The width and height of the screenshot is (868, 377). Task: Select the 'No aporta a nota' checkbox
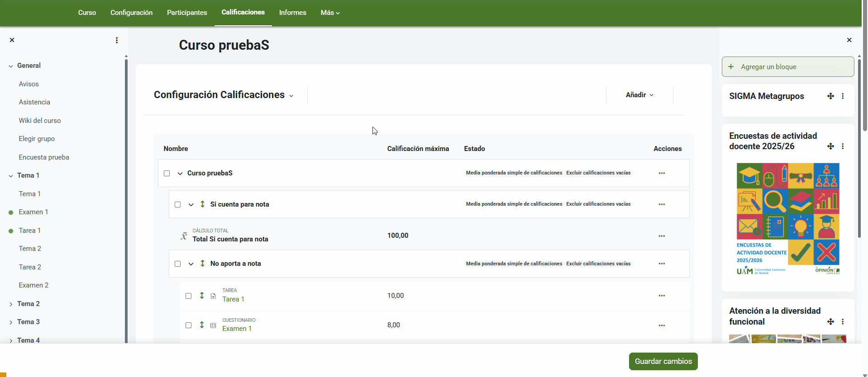point(178,264)
